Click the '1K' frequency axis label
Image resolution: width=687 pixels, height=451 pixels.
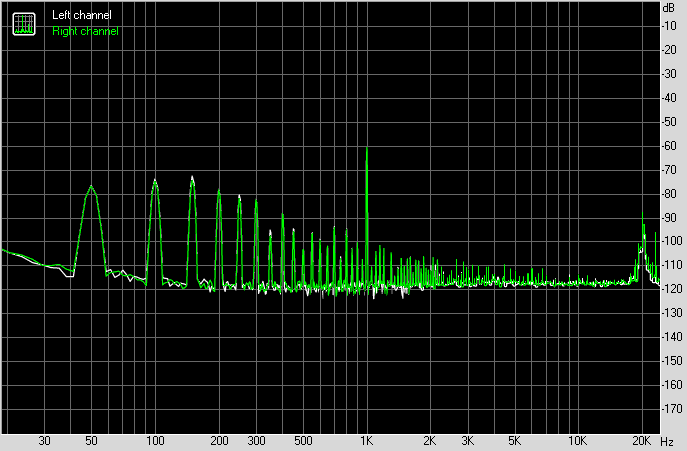366,441
